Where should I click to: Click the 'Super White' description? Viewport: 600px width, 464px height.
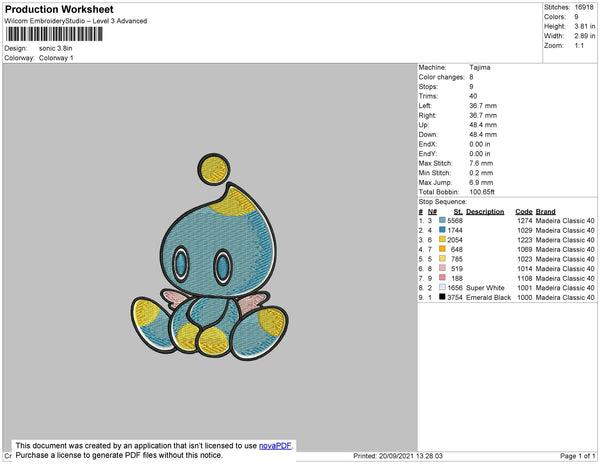[485, 288]
